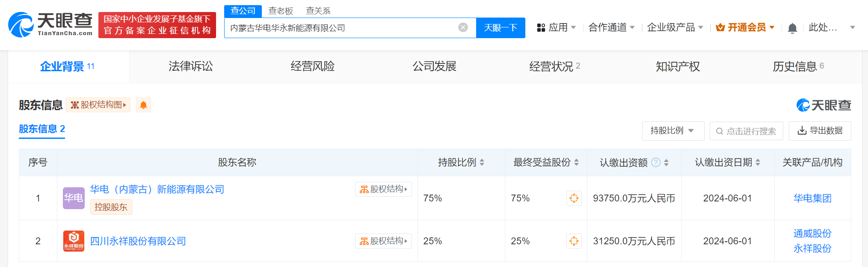868x267 pixels.
Task: Click the TianYanCha logo
Action: (50, 24)
